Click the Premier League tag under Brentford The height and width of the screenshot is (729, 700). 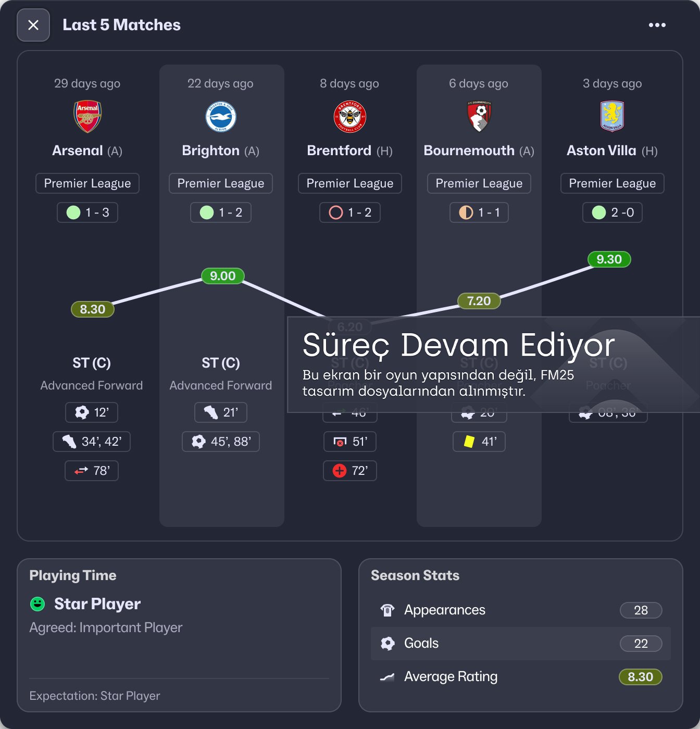point(350,183)
